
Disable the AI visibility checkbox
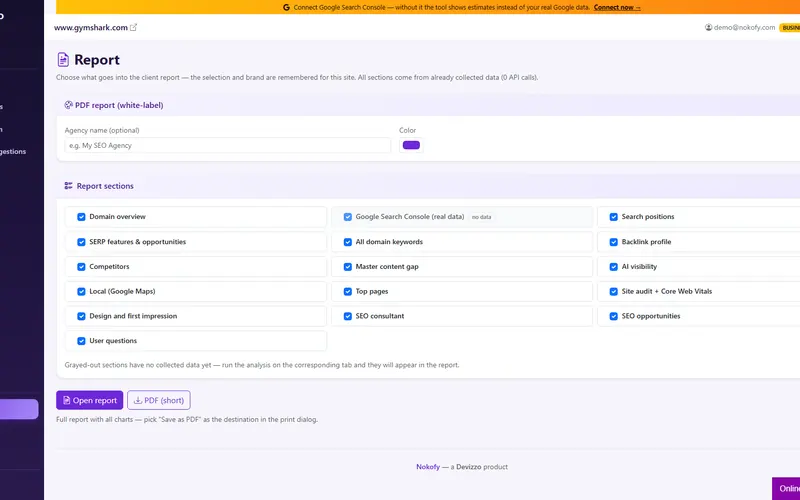pyautogui.click(x=614, y=267)
